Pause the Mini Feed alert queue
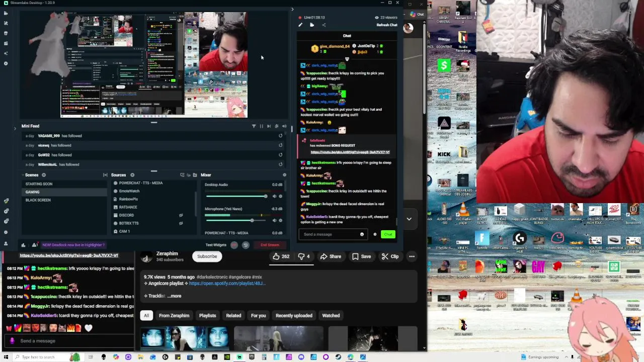Viewport: 644px width, 362px height. (x=261, y=126)
